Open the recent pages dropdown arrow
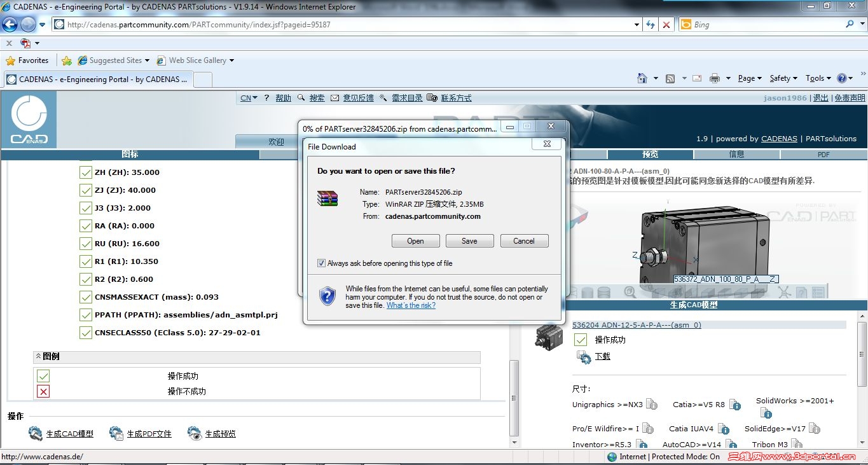 pyautogui.click(x=43, y=25)
